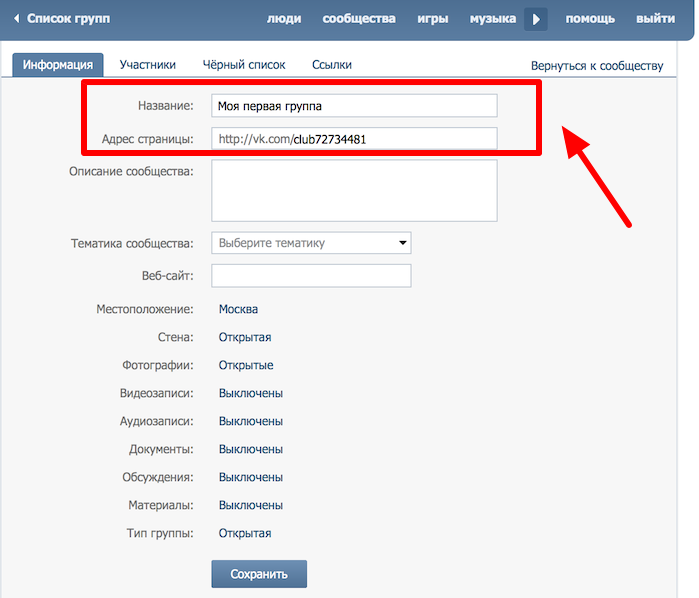Screen dimensions: 699x598
Task: Change Материалы setting Выключены
Action: tap(251, 506)
